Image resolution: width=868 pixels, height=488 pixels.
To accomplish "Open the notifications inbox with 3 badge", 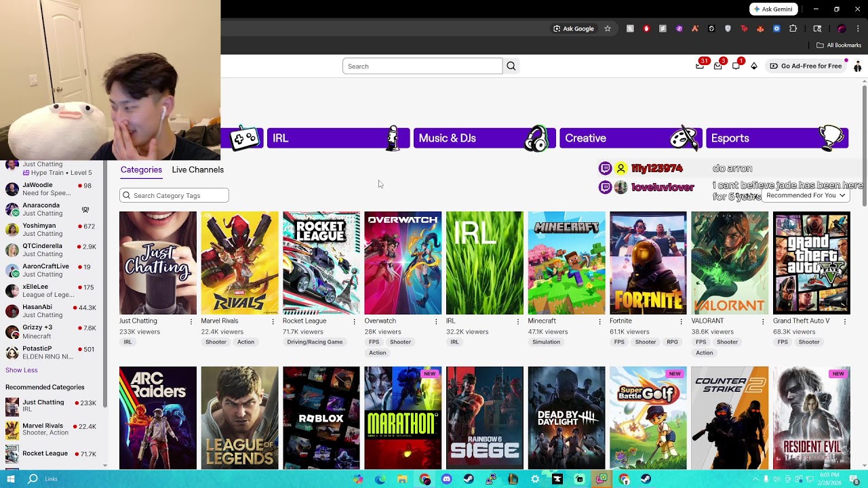I will click(718, 66).
